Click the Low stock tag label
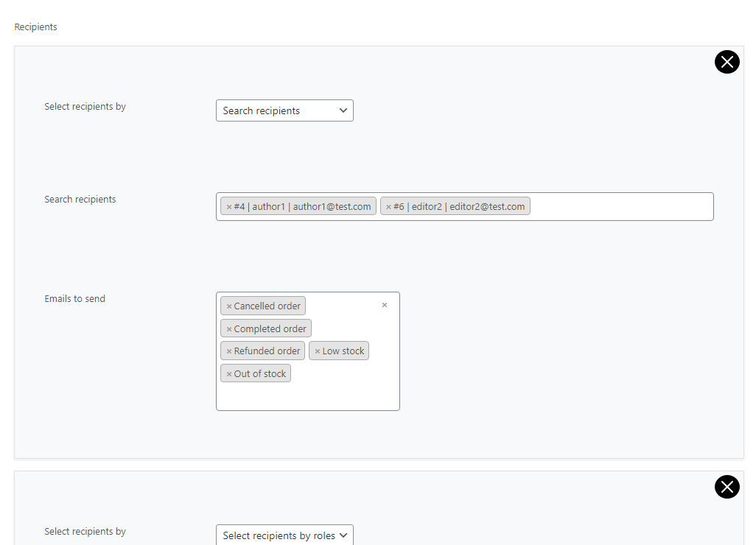This screenshot has height=545, width=756. pyautogui.click(x=343, y=351)
